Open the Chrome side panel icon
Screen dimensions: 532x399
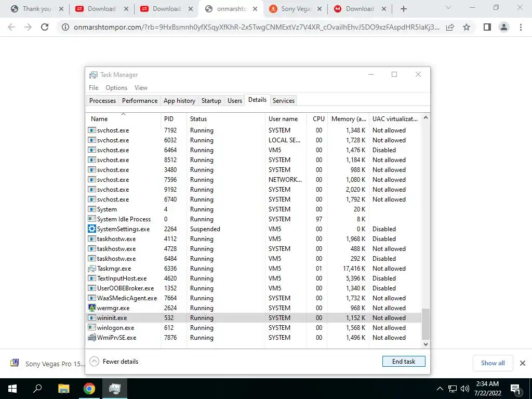[487, 27]
